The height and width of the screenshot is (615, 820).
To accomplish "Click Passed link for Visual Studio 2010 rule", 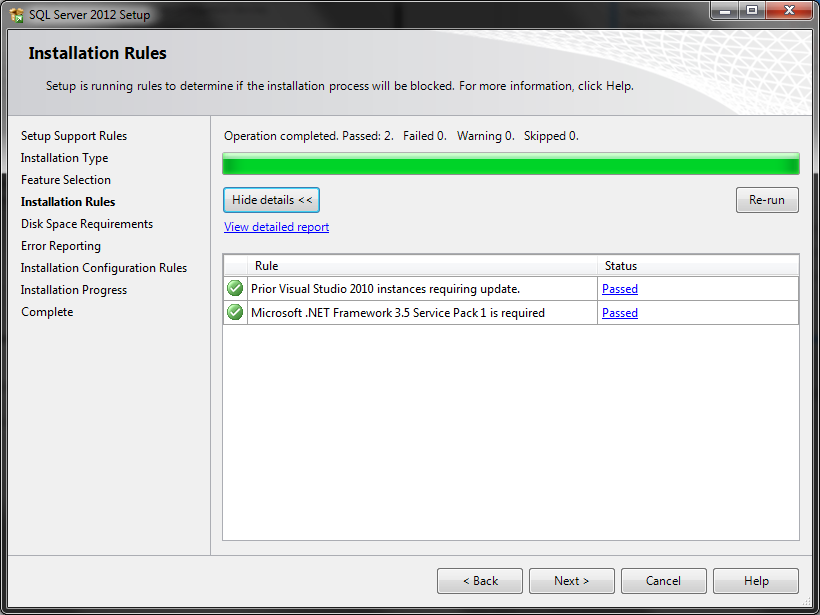I will click(x=619, y=288).
